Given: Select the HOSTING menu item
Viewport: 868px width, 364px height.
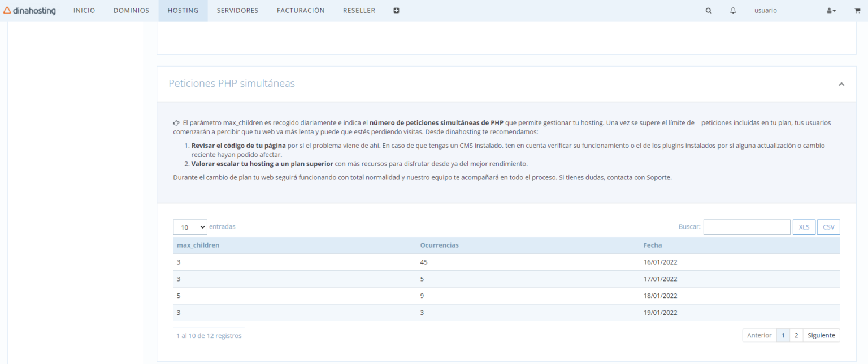Looking at the screenshot, I should [183, 11].
